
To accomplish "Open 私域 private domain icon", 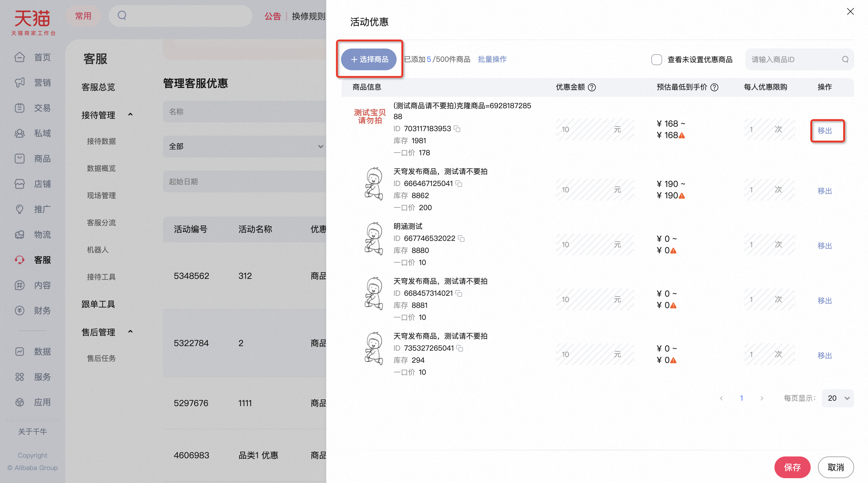I will point(20,133).
